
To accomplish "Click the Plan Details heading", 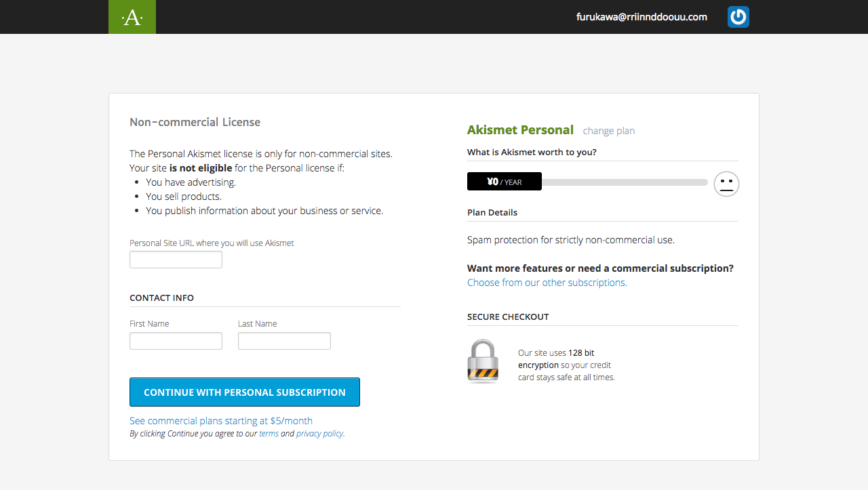I will coord(492,213).
